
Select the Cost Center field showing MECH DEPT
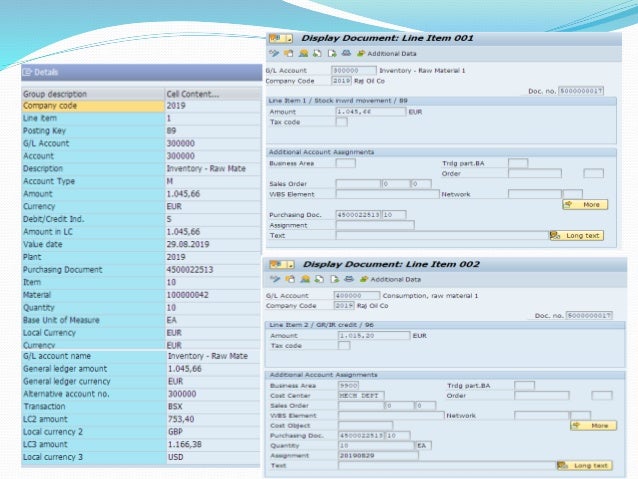coord(358,395)
